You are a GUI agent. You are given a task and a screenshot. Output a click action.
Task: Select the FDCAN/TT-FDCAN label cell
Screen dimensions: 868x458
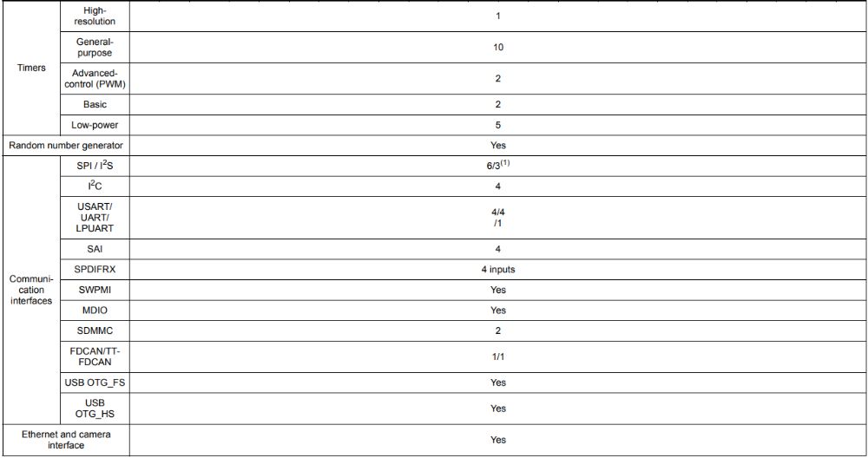coord(95,357)
